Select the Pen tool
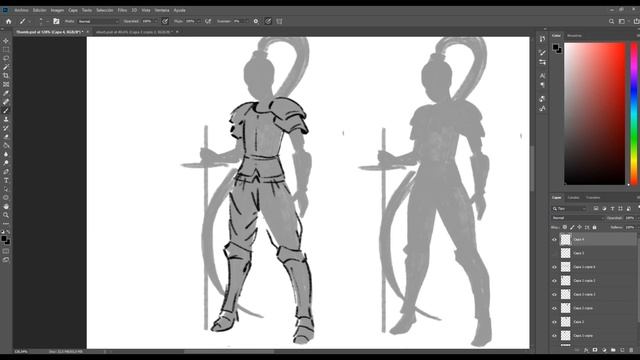 click(6, 172)
